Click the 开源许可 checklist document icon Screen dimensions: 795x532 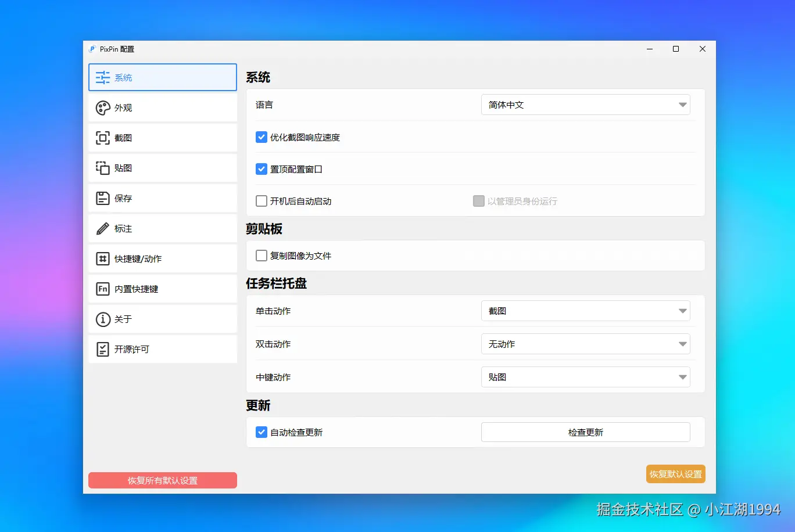point(103,349)
